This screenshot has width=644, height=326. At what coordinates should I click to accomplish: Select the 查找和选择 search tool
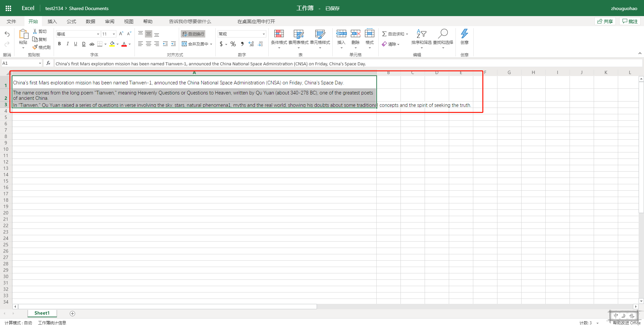443,38
